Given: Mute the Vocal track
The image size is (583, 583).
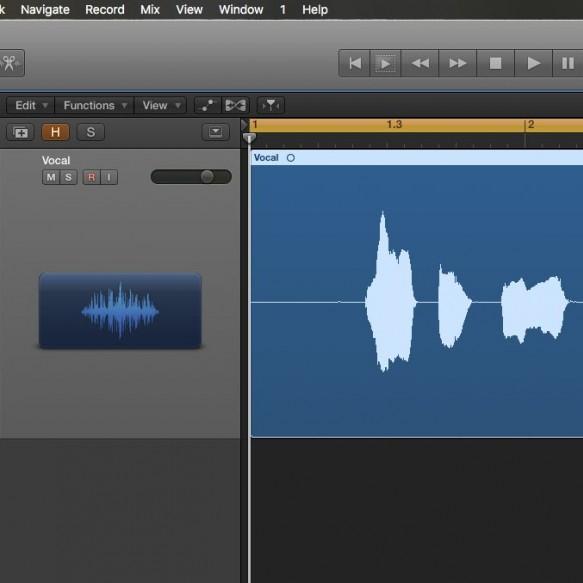Looking at the screenshot, I should click(x=51, y=177).
